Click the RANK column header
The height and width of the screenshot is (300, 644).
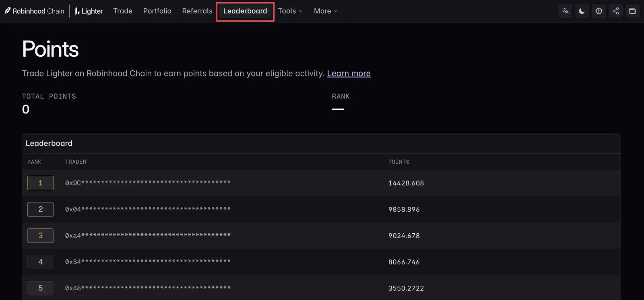(x=34, y=162)
